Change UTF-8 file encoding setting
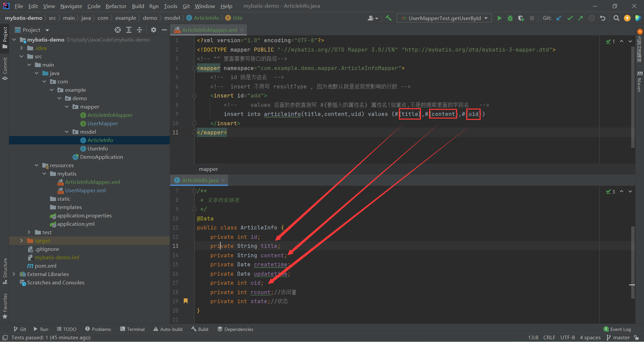Viewport: 644px width, 342px height. click(x=568, y=338)
